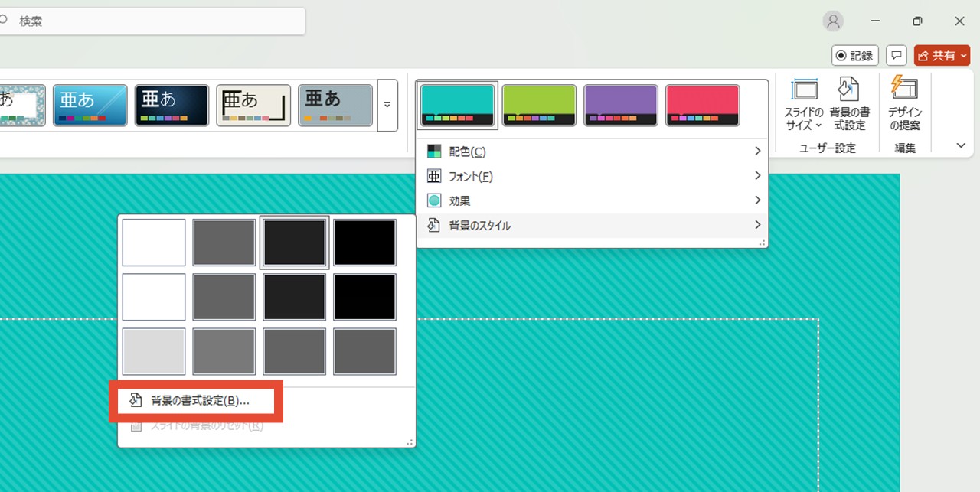Select the purple color variant thumbnail

pos(621,105)
